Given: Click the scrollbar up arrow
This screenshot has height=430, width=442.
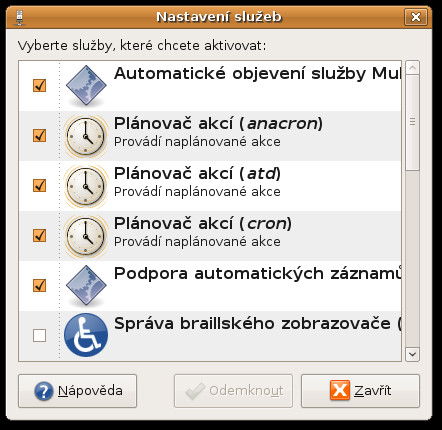Looking at the screenshot, I should tap(412, 68).
